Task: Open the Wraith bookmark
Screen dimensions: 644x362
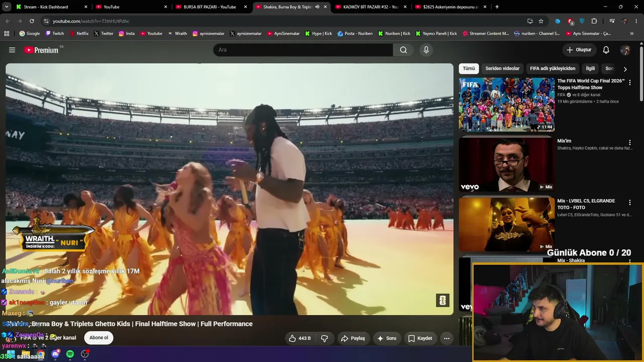Action: pyautogui.click(x=177, y=34)
